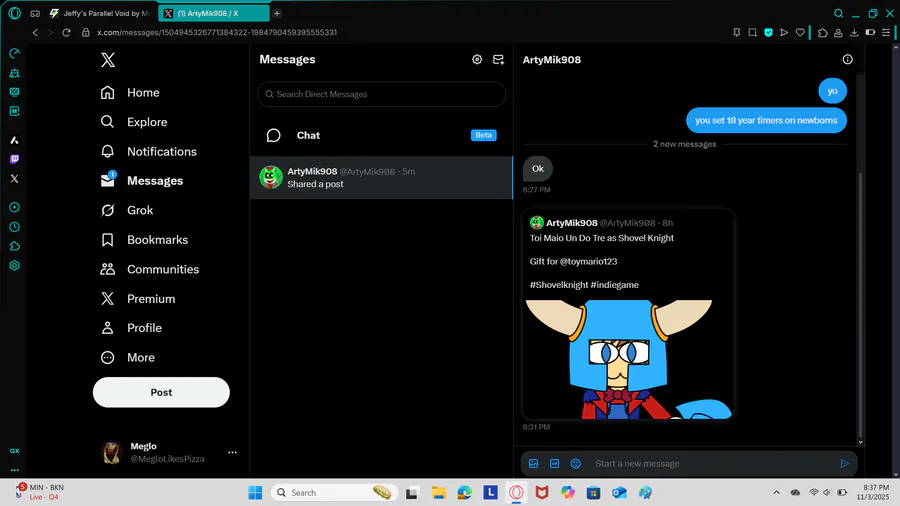This screenshot has width=900, height=506.
Task: Select the ArtyMik908 conversation in list
Action: [381, 177]
